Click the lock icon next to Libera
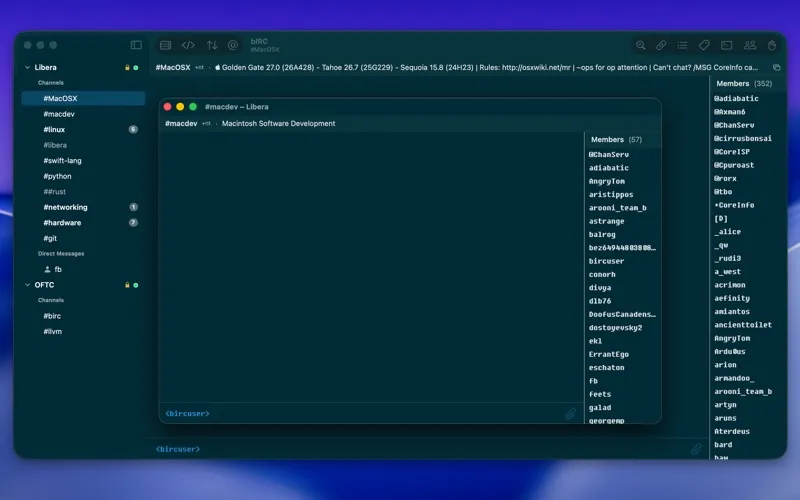800x500 pixels. pyautogui.click(x=127, y=67)
